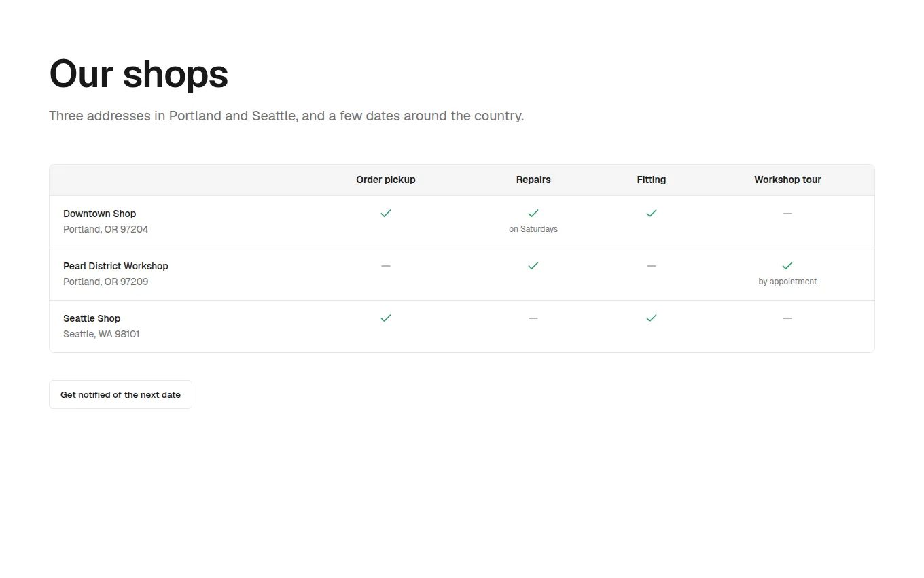Click the 'on Saturdays' note
Image resolution: width=924 pixels, height=578 pixels.
[x=533, y=229]
